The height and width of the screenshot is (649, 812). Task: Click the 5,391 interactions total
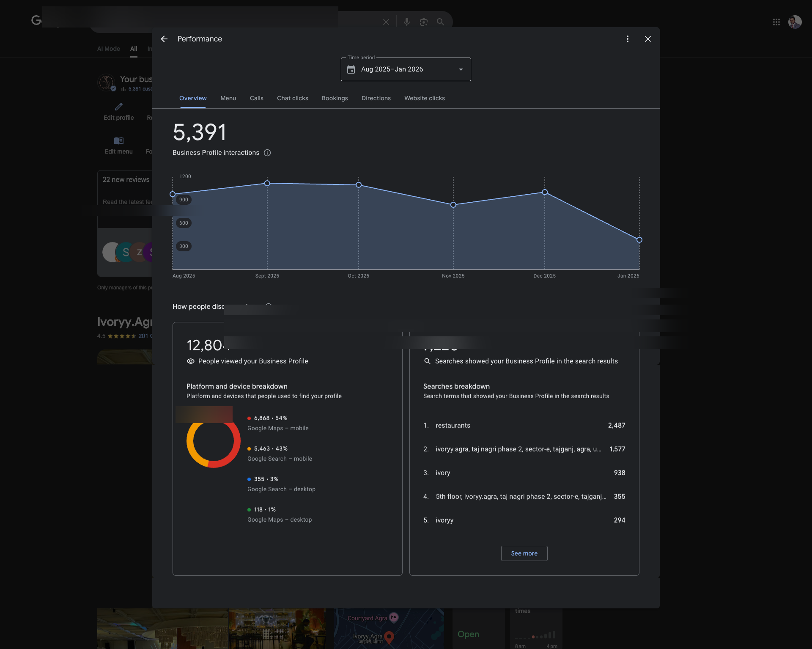point(200,132)
